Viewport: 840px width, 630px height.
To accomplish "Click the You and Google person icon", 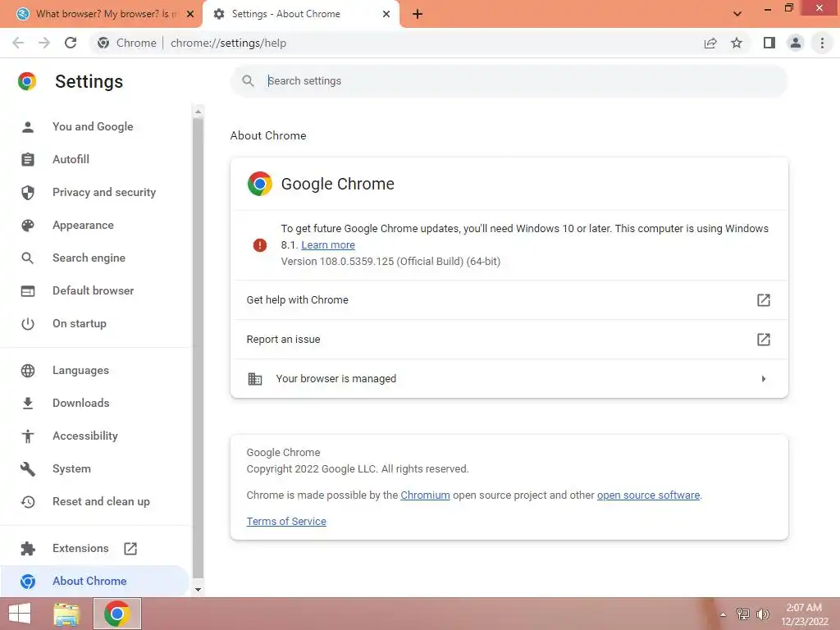I will [x=28, y=127].
